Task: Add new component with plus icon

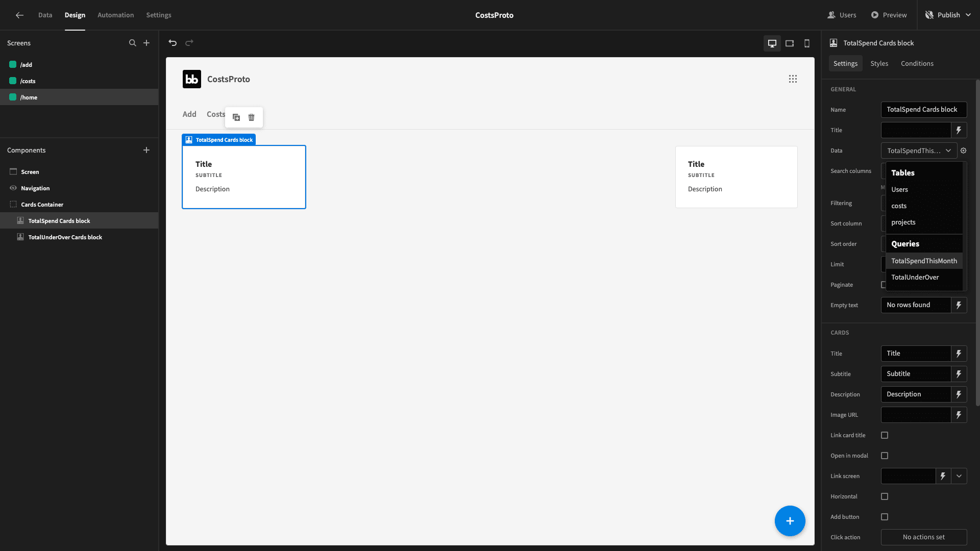Action: 146,150
